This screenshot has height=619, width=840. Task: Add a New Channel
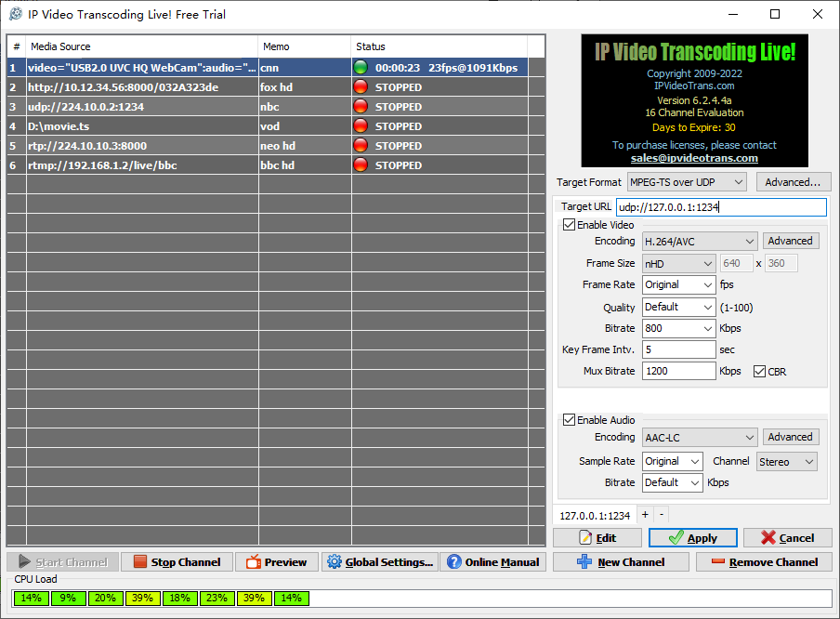click(x=621, y=562)
